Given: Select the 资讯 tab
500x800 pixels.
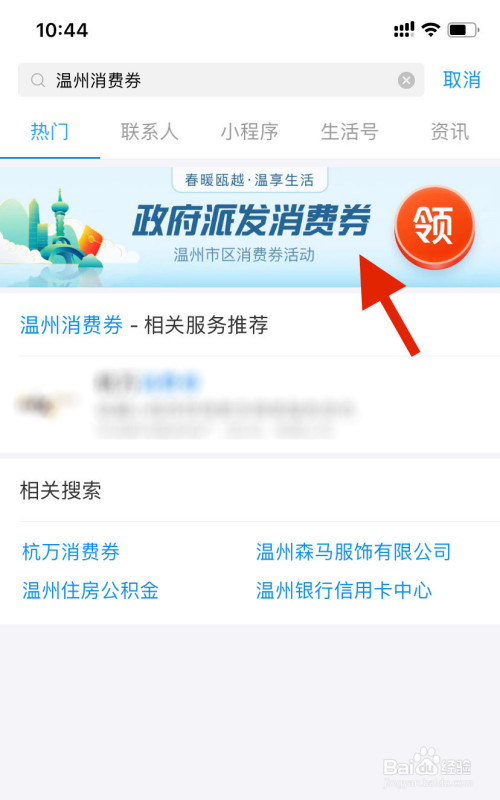Looking at the screenshot, I should pyautogui.click(x=449, y=132).
